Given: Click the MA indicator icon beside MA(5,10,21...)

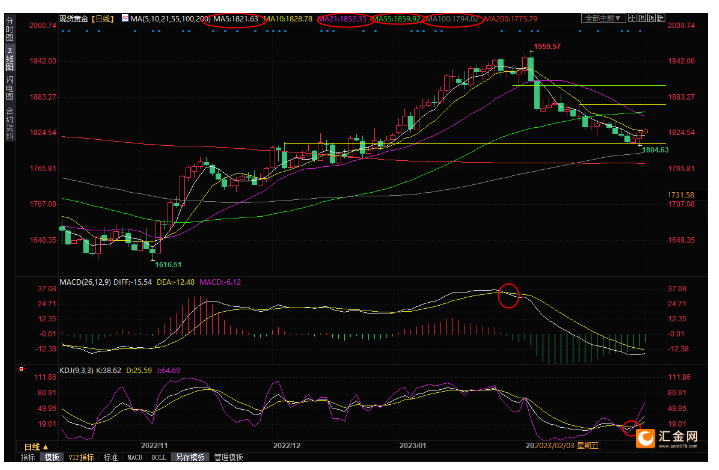Looking at the screenshot, I should (125, 18).
